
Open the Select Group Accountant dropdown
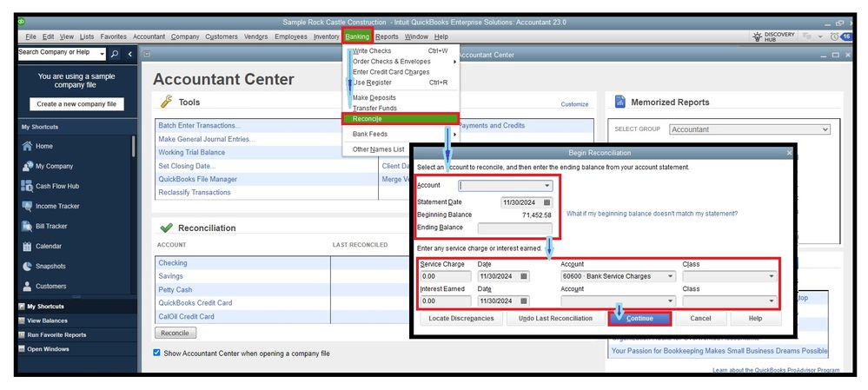(750, 129)
